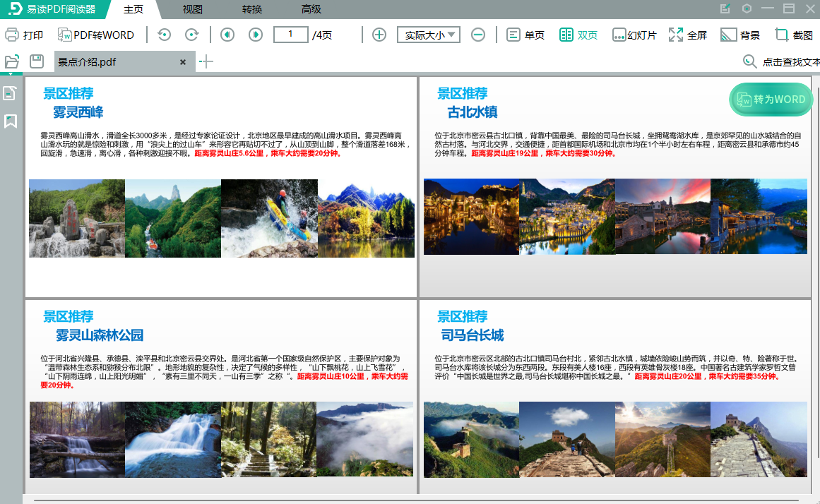820x504 pixels.
Task: Zoom in with plus icon
Action: pyautogui.click(x=379, y=35)
